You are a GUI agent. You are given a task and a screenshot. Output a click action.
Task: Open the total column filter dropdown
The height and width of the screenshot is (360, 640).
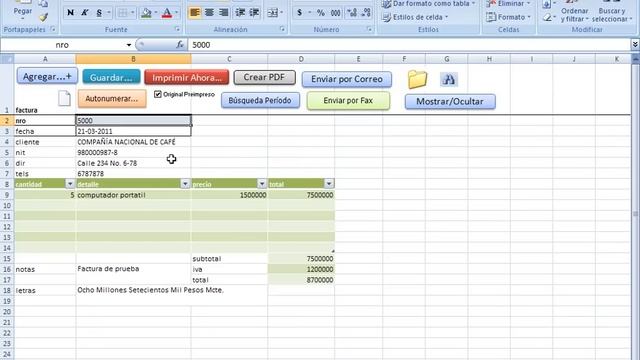329,184
